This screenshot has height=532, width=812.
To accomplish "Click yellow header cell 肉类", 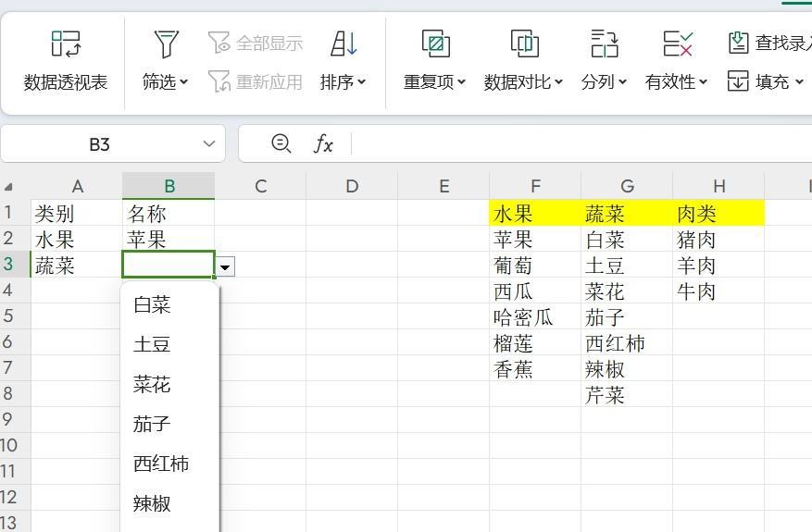I will pyautogui.click(x=718, y=213).
